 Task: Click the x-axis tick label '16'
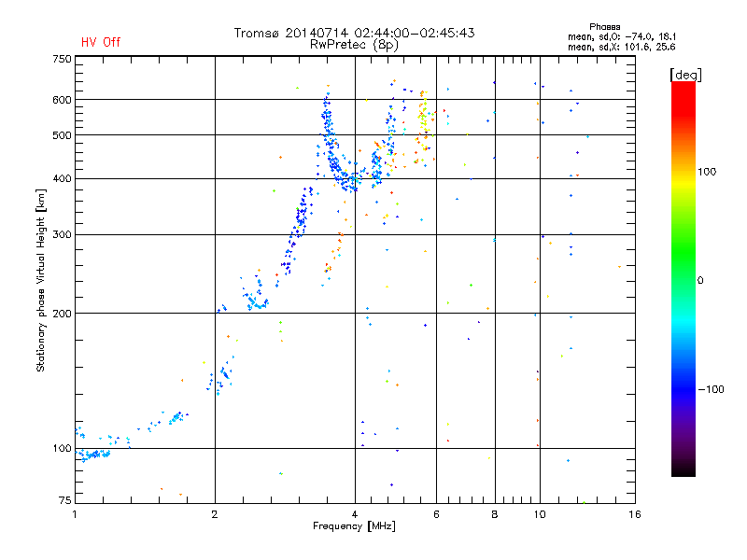635,514
